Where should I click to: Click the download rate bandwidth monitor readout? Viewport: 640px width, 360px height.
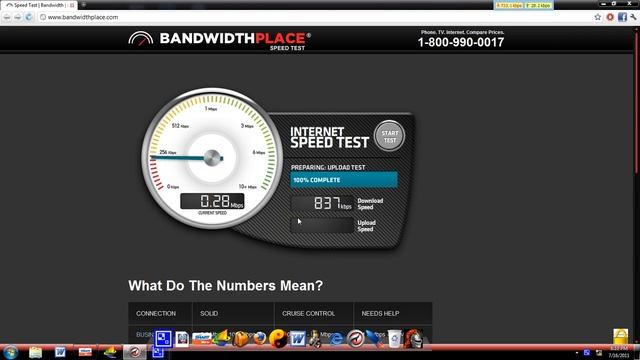(x=509, y=5)
